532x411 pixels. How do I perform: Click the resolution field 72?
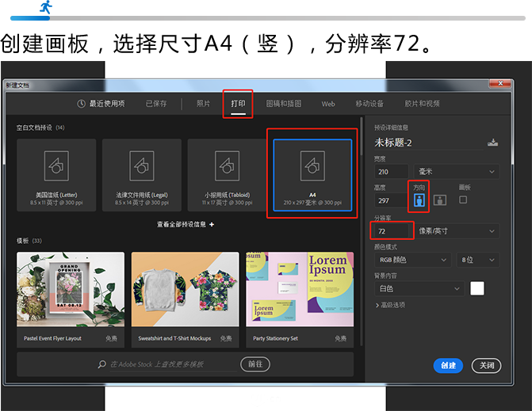pos(392,231)
